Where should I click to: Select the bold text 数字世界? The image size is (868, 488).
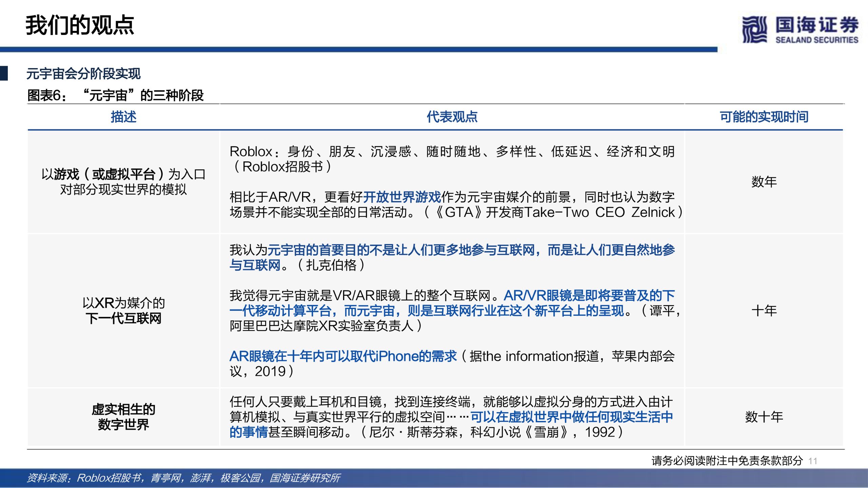click(123, 425)
